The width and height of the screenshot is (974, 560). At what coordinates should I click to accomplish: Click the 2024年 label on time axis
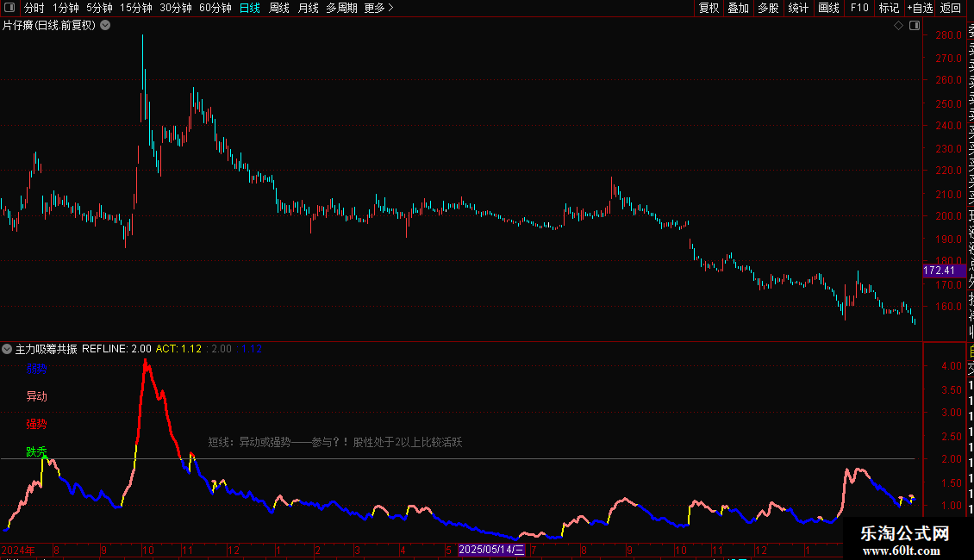tap(18, 550)
